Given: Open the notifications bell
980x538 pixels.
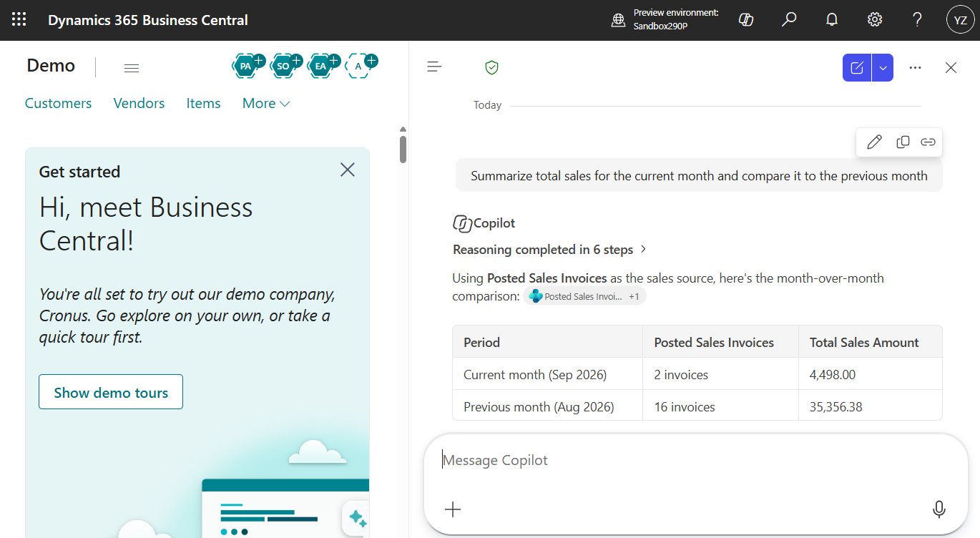Looking at the screenshot, I should pyautogui.click(x=832, y=20).
